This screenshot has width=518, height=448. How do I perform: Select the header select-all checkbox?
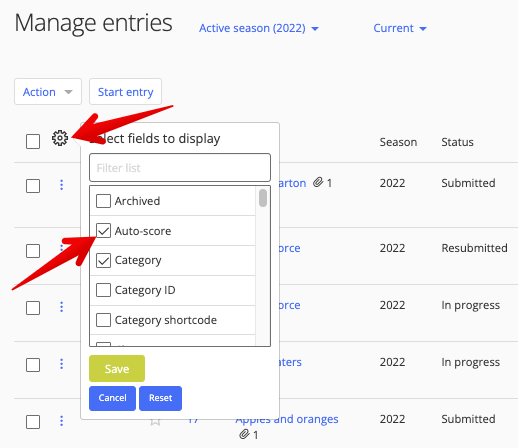point(33,141)
